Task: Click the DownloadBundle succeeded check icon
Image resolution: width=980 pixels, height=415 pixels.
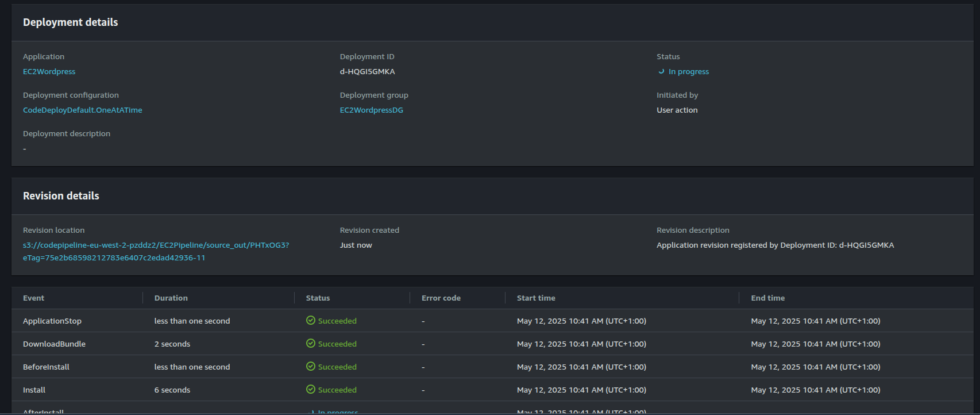Action: pyautogui.click(x=311, y=344)
